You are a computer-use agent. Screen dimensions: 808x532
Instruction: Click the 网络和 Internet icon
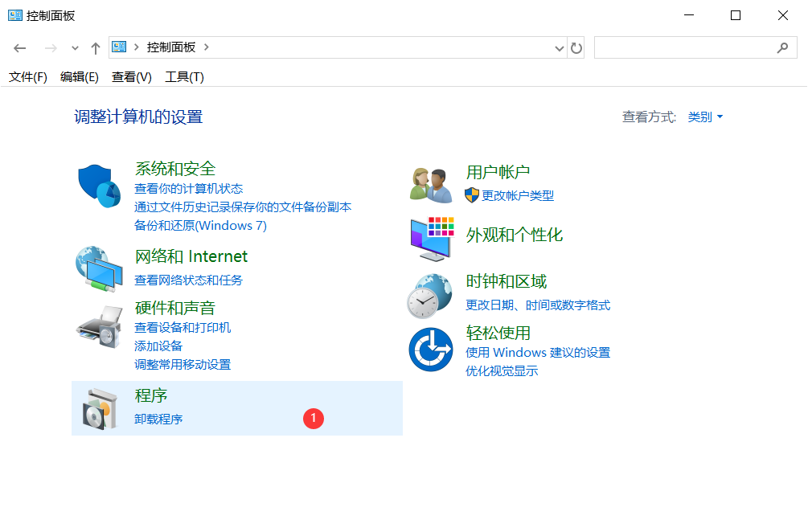pos(98,269)
